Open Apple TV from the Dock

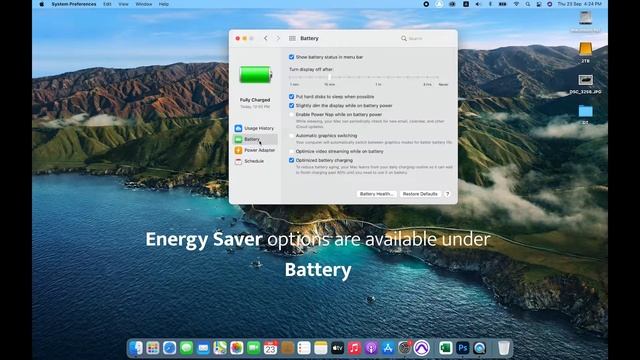coord(338,348)
